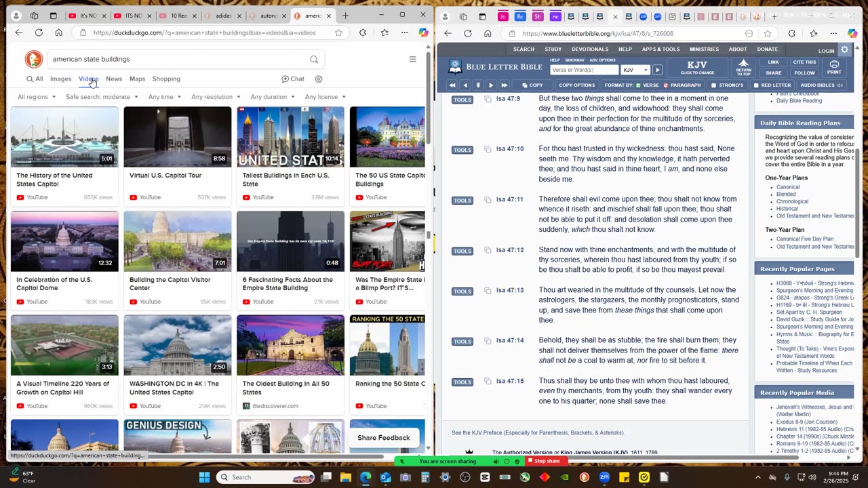Viewport: 868px width, 488px height.
Task: Open the Canonical one-year plan link
Action: [x=788, y=187]
